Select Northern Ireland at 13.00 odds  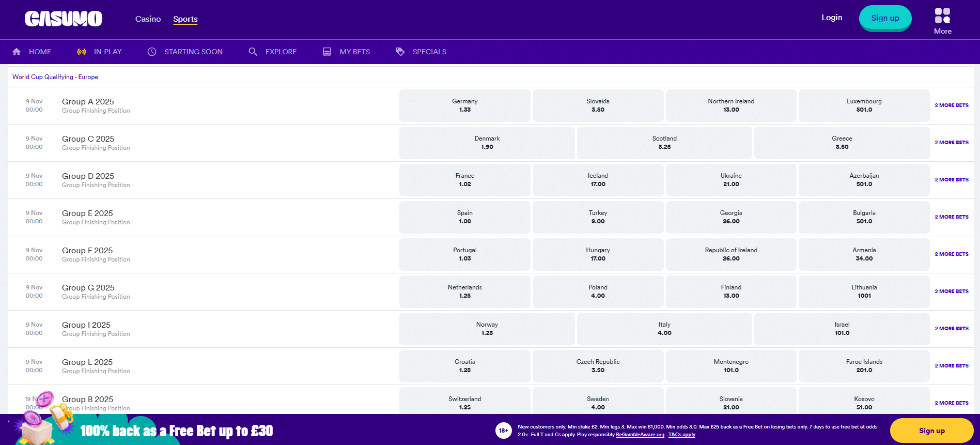pos(731,105)
